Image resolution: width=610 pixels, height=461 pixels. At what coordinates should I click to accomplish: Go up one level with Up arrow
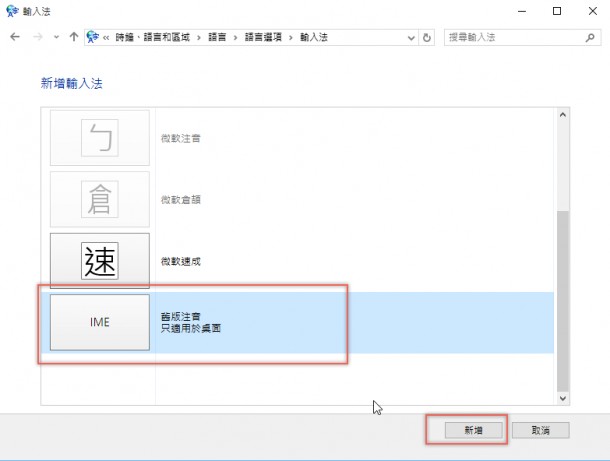[x=74, y=37]
